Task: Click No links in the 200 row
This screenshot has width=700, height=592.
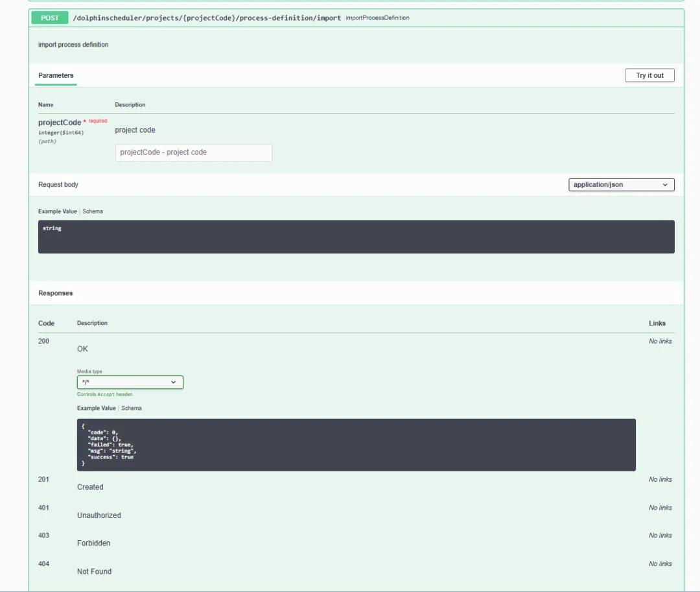Action: [x=660, y=341]
